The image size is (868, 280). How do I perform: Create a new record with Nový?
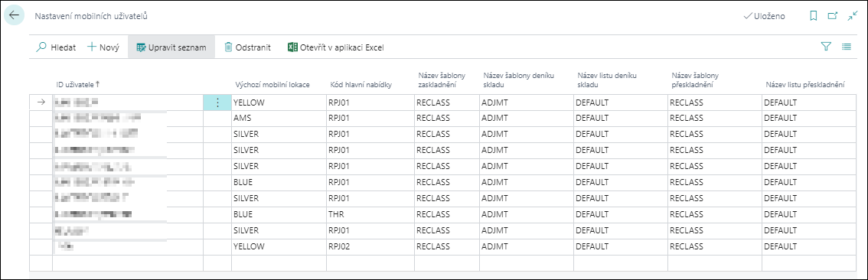click(103, 47)
